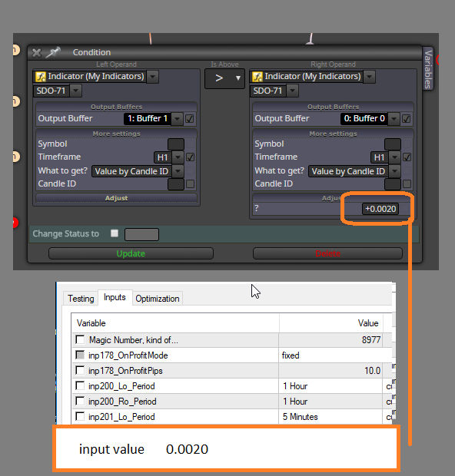Click the +0.0020 adjust field
This screenshot has width=455, height=476.
click(x=380, y=209)
